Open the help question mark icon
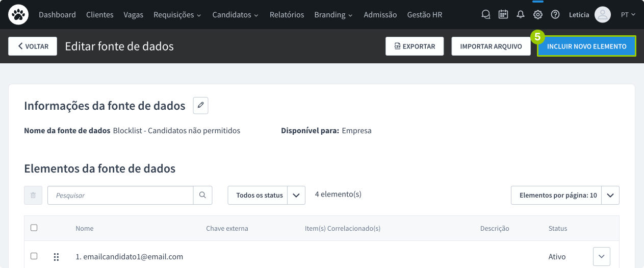This screenshot has width=644, height=268. click(x=555, y=15)
